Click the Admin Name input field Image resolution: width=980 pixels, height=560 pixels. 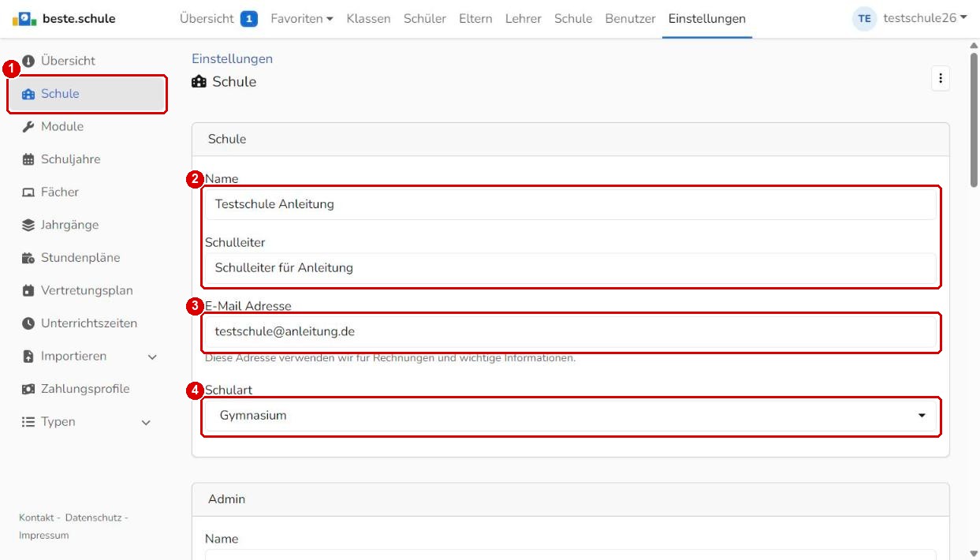(x=571, y=554)
